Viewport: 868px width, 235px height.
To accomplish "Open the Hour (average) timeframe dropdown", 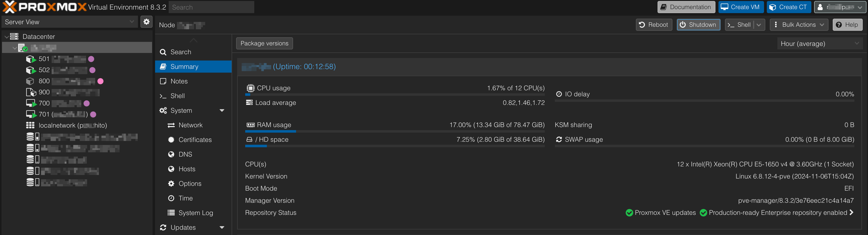I will click(820, 44).
